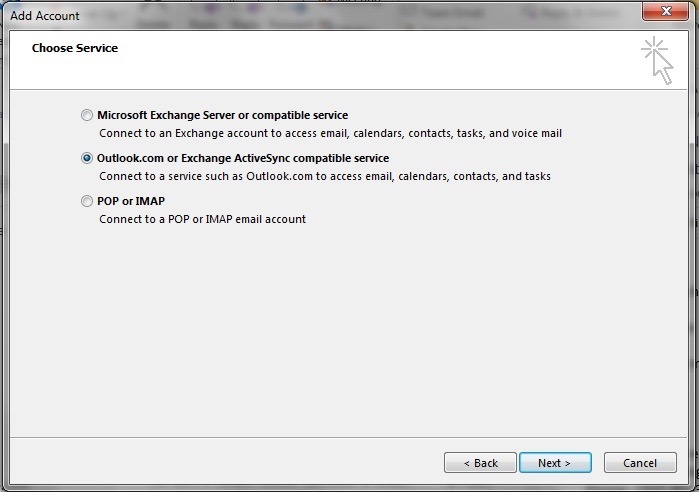This screenshot has width=699, height=492.
Task: Click the 'Choose Service' heading
Action: click(75, 48)
